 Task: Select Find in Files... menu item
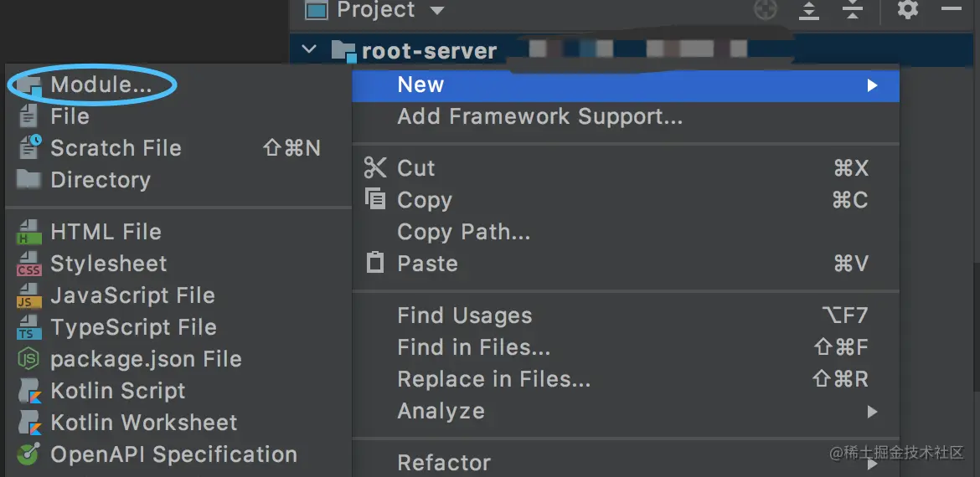[x=473, y=347]
